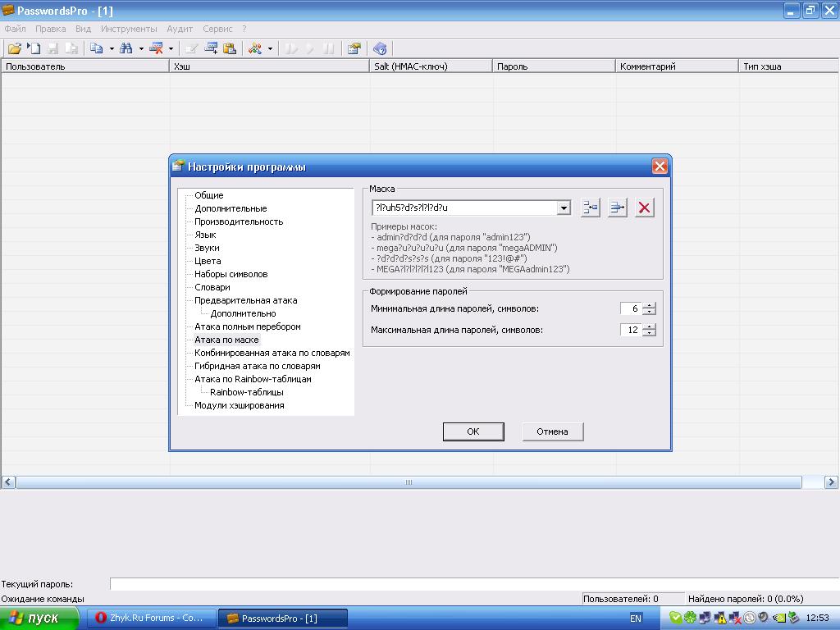Select Модули хэширования tree item

239,405
